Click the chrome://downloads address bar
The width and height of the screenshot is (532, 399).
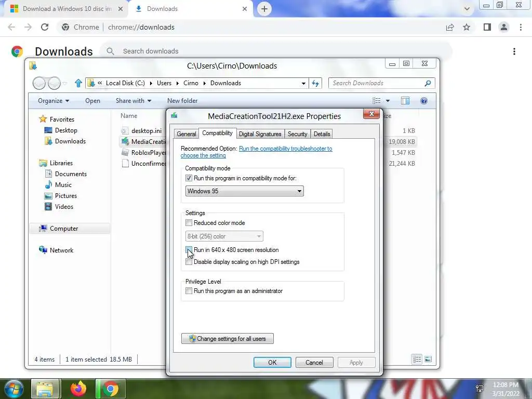point(141,27)
